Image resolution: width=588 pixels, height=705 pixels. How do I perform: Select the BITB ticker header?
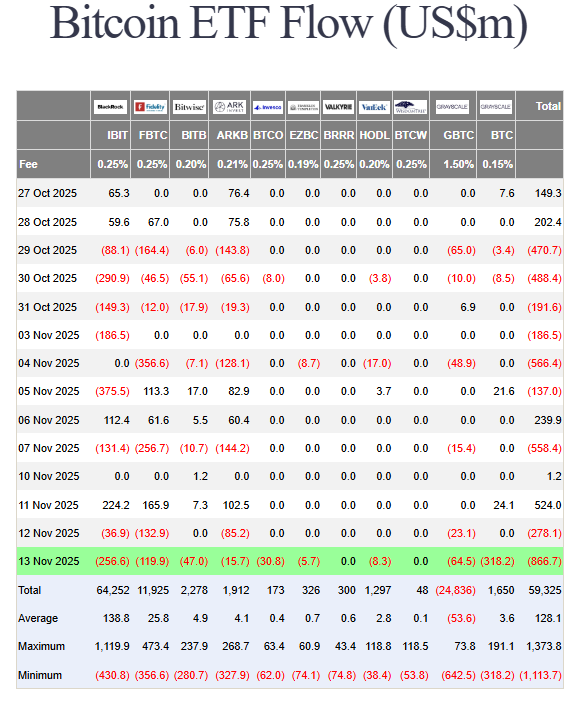click(194, 135)
